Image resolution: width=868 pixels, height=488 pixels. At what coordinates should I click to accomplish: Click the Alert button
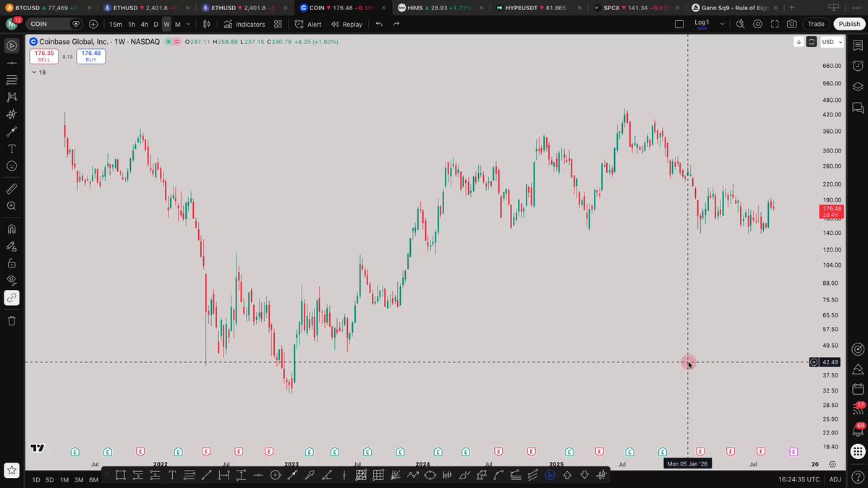[308, 24]
